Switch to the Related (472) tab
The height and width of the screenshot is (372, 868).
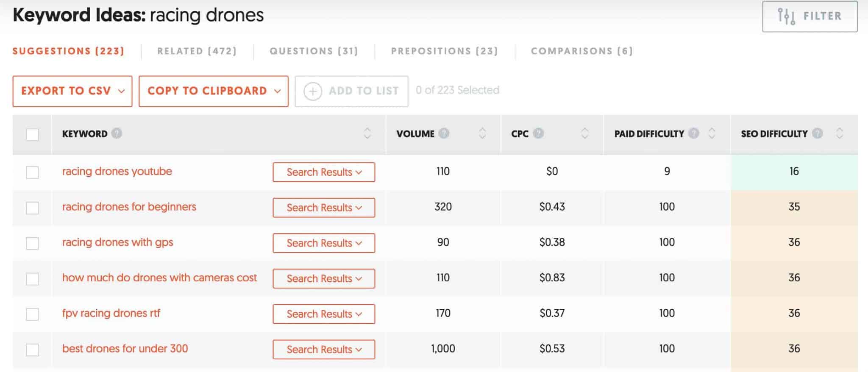[x=197, y=51]
